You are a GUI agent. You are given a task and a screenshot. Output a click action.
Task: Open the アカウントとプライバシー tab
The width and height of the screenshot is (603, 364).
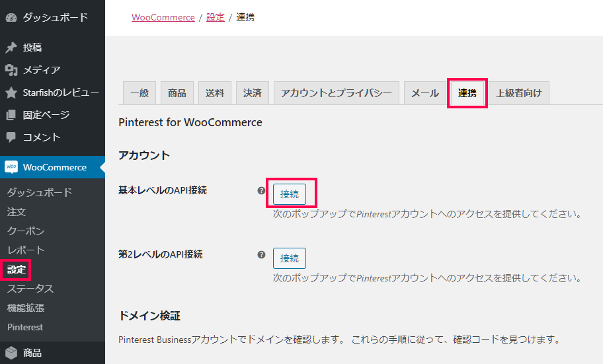[336, 92]
